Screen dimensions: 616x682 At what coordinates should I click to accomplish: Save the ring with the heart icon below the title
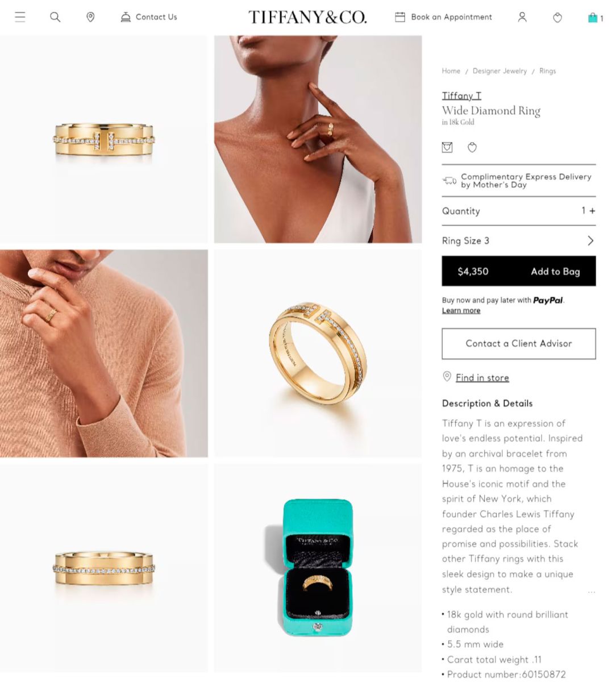(x=472, y=147)
